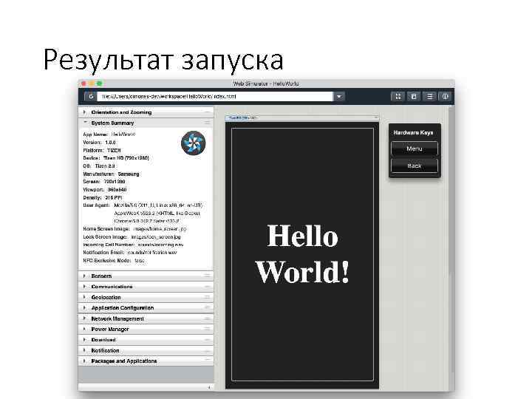
Task: Expand the Application Configuration panel
Action: point(146,307)
